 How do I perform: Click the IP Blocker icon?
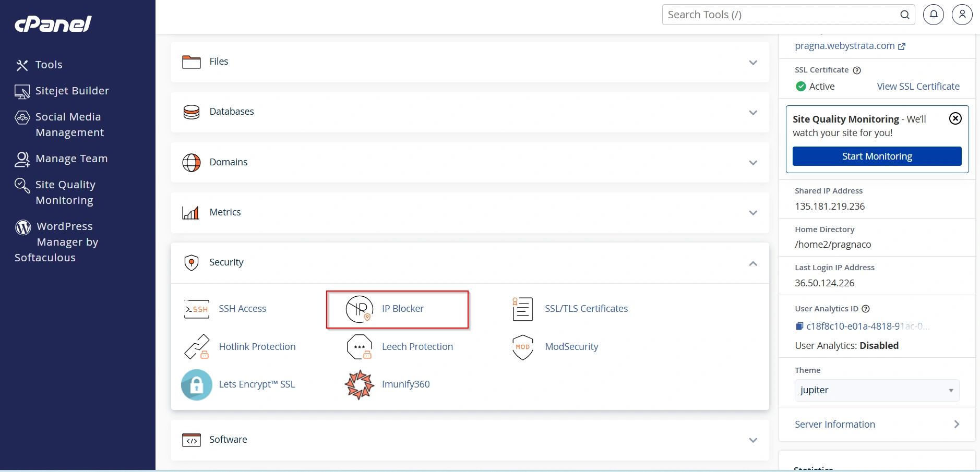(360, 309)
